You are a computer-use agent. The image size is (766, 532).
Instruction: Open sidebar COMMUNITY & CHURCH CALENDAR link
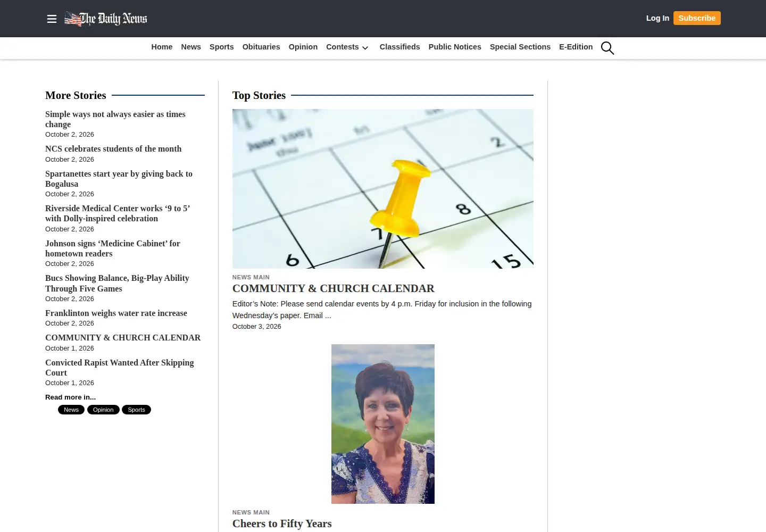123,338
